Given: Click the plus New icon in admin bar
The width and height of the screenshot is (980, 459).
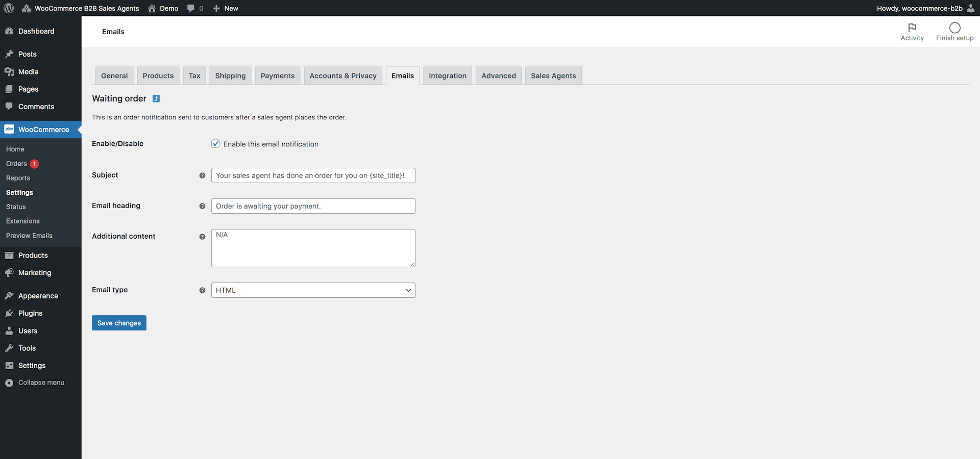Looking at the screenshot, I should (x=216, y=8).
